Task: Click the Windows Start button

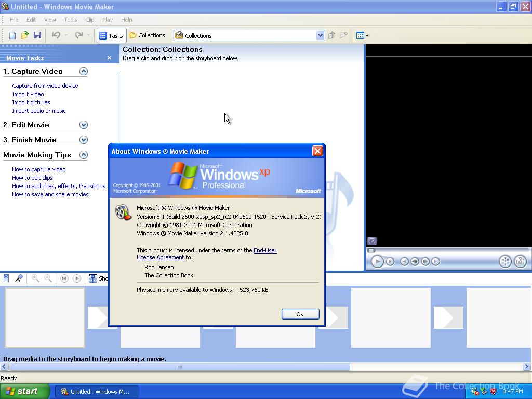Action: (x=24, y=392)
